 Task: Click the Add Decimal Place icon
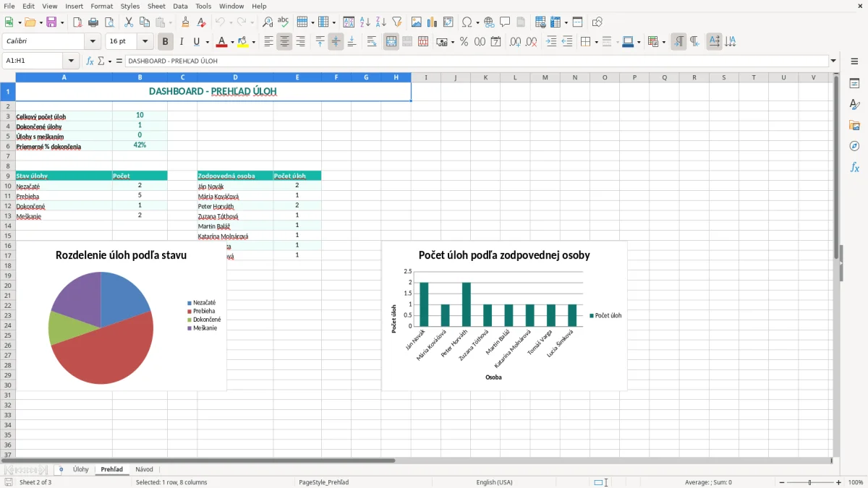tap(515, 42)
